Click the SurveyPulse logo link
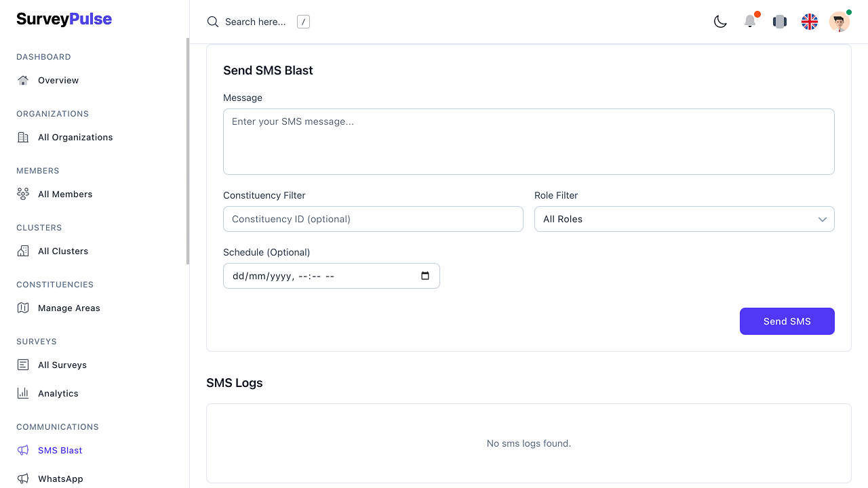 (64, 19)
